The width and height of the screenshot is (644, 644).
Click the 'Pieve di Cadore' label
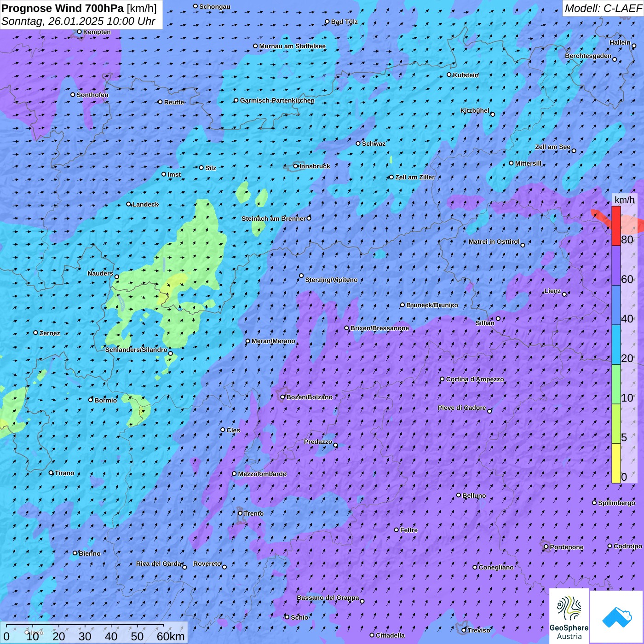click(x=462, y=408)
